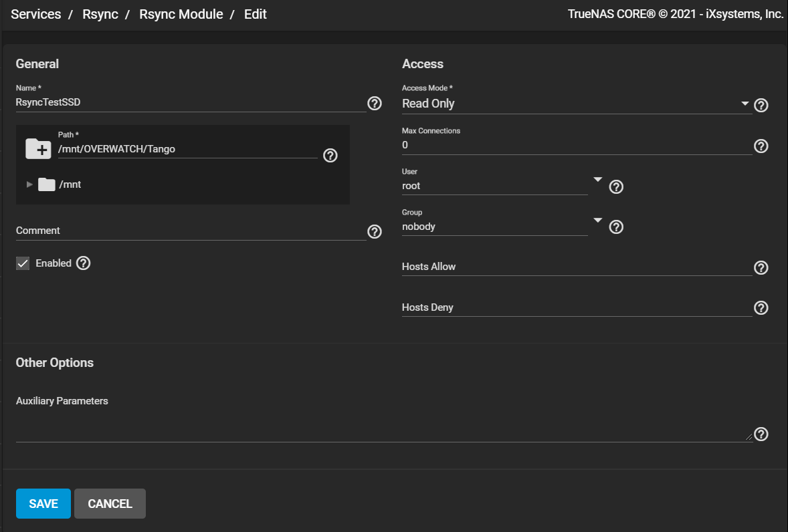Screen dimensions: 788x532
Task: Show help tooltip for Path
Action: (330, 156)
